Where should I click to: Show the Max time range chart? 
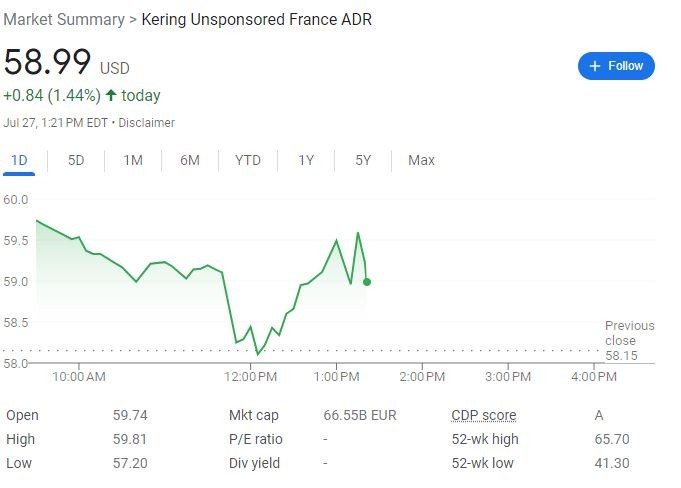point(421,160)
